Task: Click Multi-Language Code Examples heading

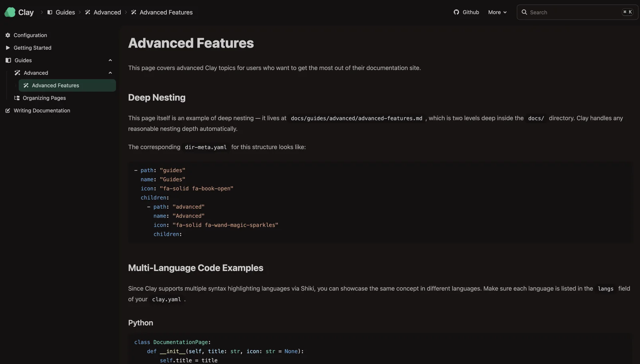Action: 196,268
